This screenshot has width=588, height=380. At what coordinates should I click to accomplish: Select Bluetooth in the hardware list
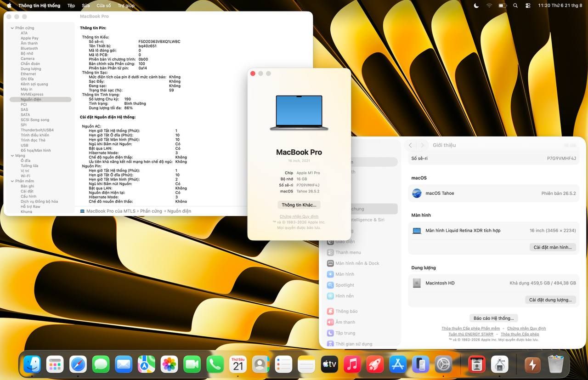click(x=29, y=48)
